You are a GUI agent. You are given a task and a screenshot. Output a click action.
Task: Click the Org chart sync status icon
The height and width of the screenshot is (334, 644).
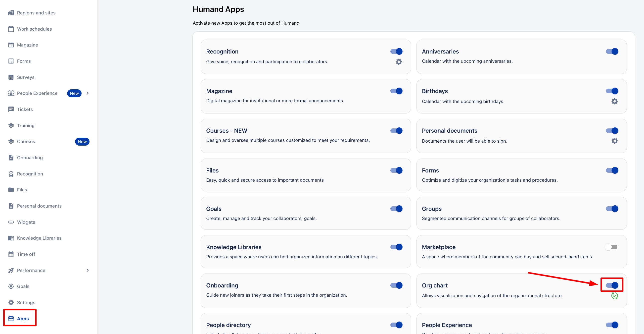pyautogui.click(x=614, y=296)
